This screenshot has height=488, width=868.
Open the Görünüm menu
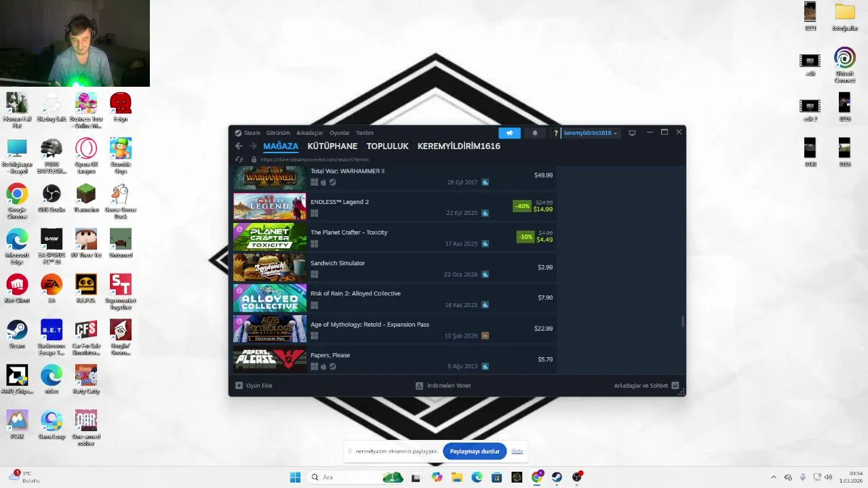(x=278, y=133)
